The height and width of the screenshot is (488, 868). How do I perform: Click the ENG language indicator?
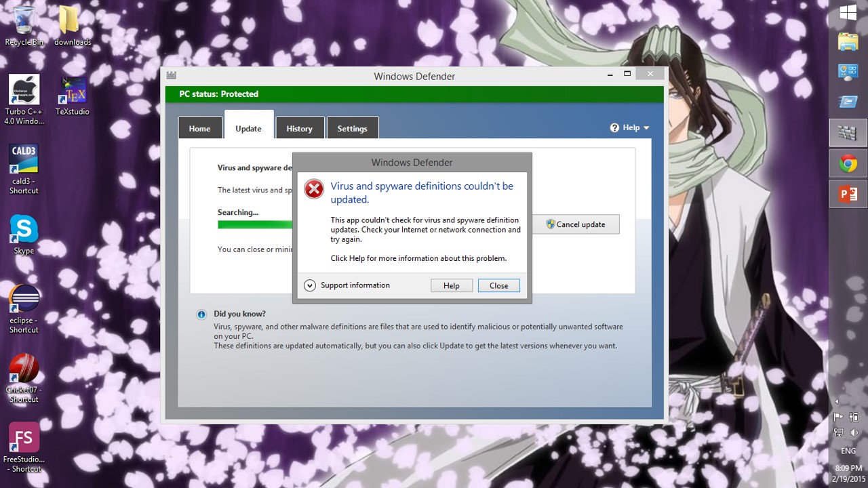[x=848, y=451]
